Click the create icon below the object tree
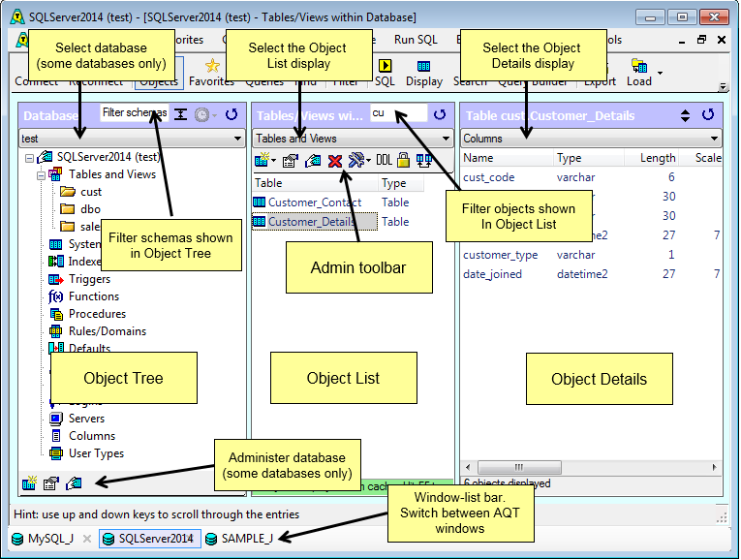 pyautogui.click(x=29, y=482)
